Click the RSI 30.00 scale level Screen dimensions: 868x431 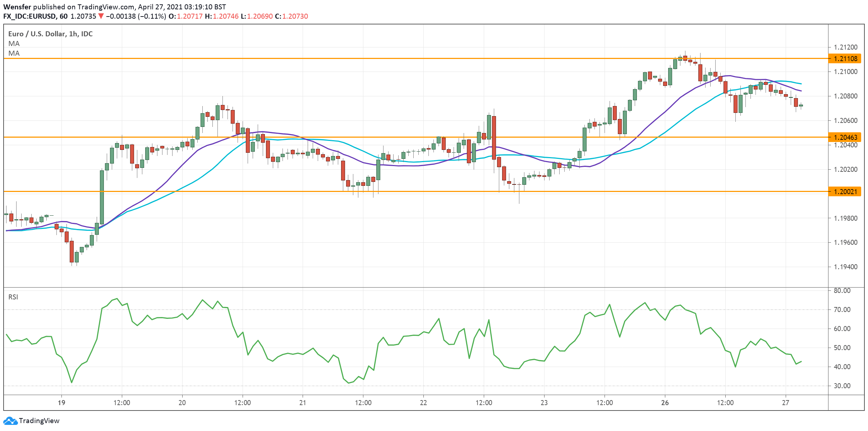coord(842,386)
